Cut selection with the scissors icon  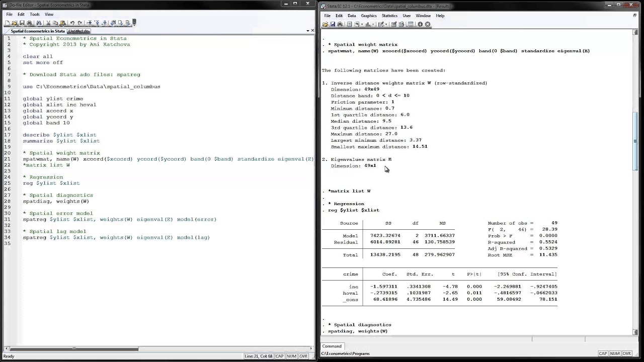(48, 23)
